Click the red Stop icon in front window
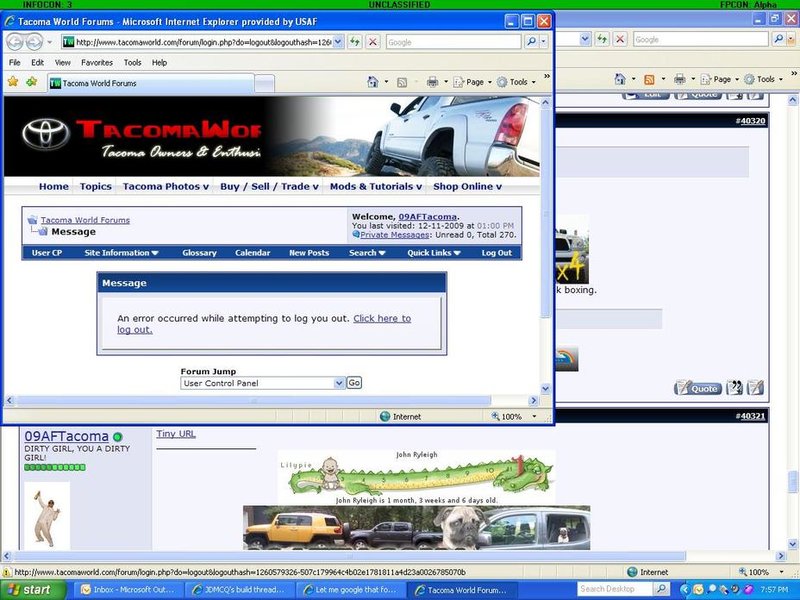Screen dimensions: 800x600 coord(373,42)
